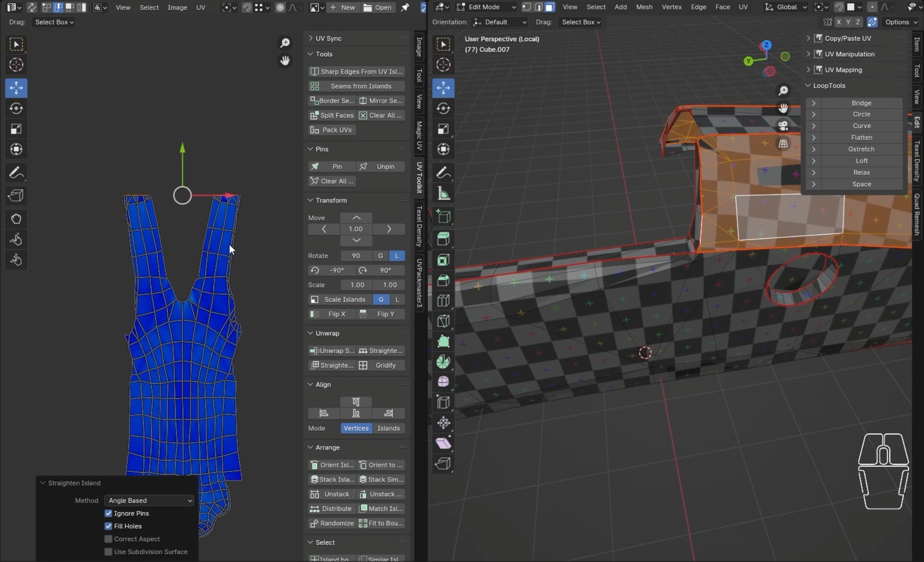This screenshot has height=562, width=924.
Task: Click the Gridify button
Action: (x=380, y=365)
